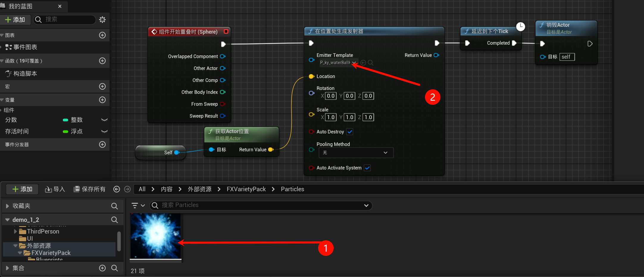Add a new event dispatcher
Screen dimensions: 644x277
102,144
